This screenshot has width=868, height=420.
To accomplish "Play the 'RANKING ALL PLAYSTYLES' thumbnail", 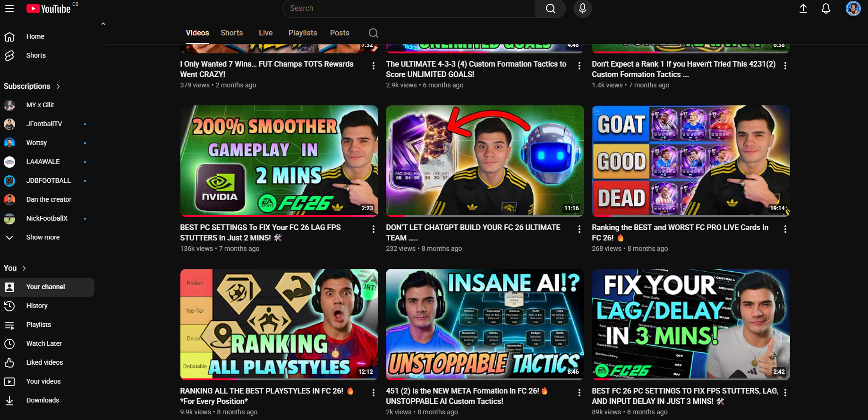I will (x=279, y=324).
